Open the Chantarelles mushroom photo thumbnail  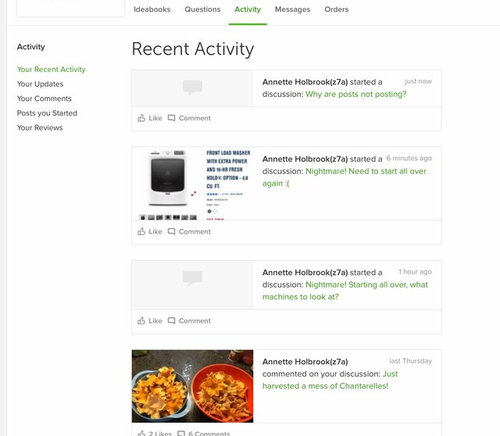[x=192, y=386]
